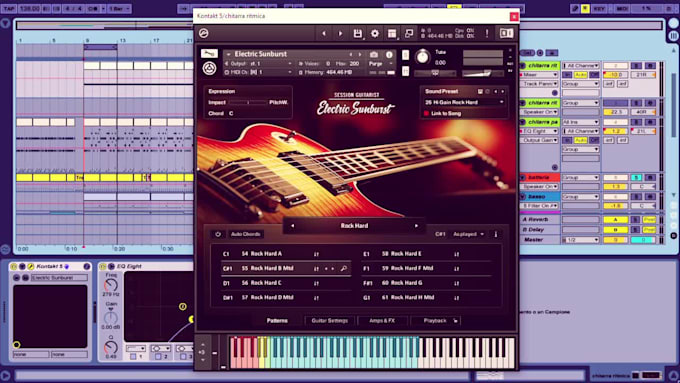Select the 61 Rock Hard H Mtd pattern

(408, 298)
